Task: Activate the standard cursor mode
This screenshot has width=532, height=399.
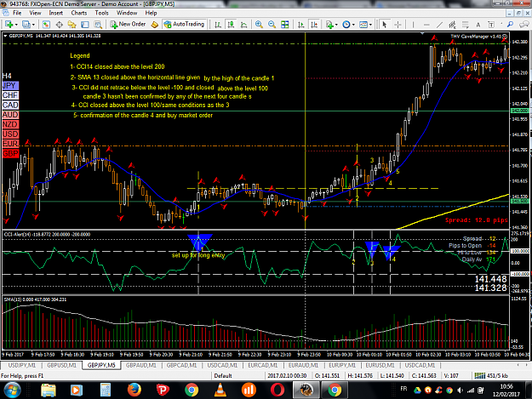Action: (385, 25)
